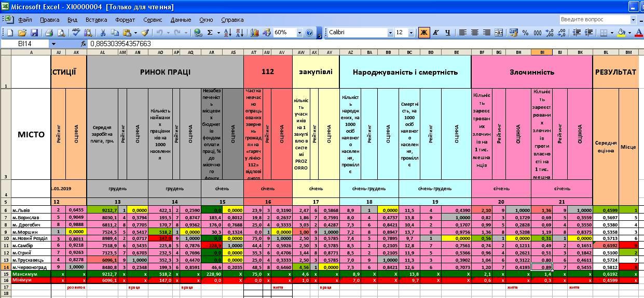
Task: Open Print Preview from the toolbar
Action: [x=61, y=33]
